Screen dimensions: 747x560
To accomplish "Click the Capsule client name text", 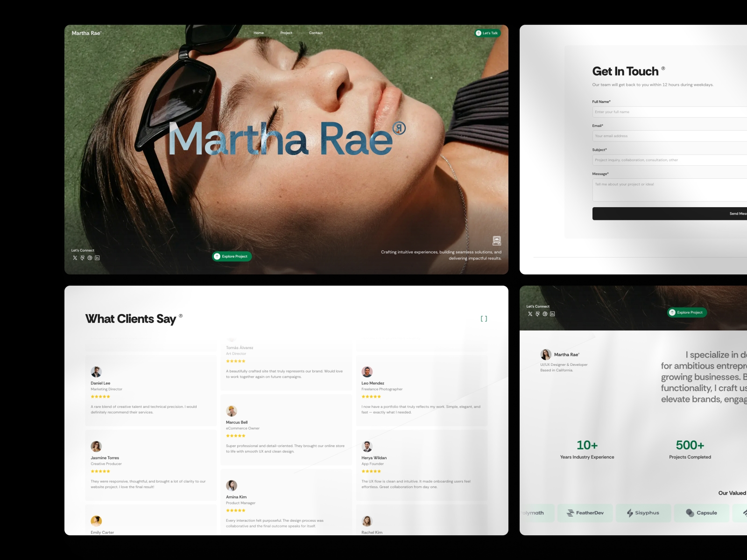I will click(707, 513).
